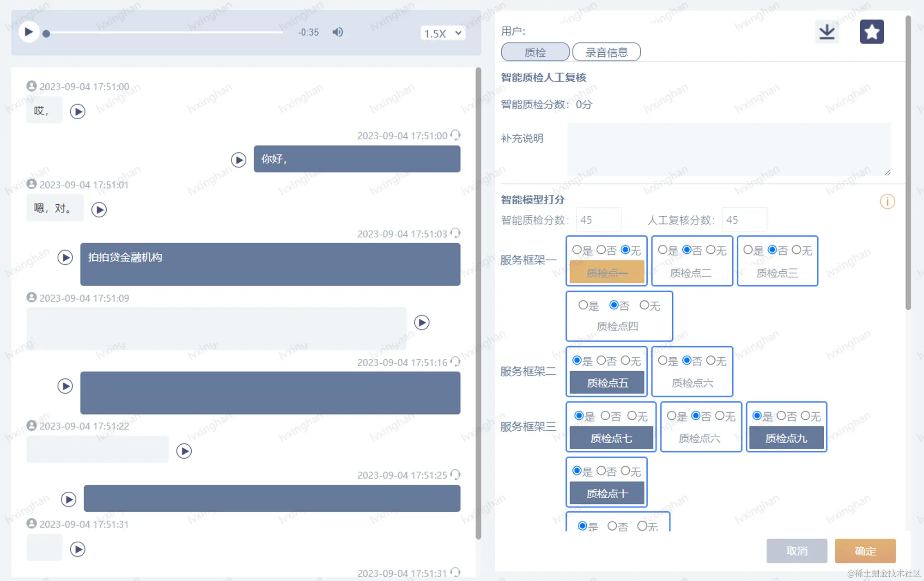Play the '你好,' message audio clip
The image size is (924, 581).
coord(238,160)
